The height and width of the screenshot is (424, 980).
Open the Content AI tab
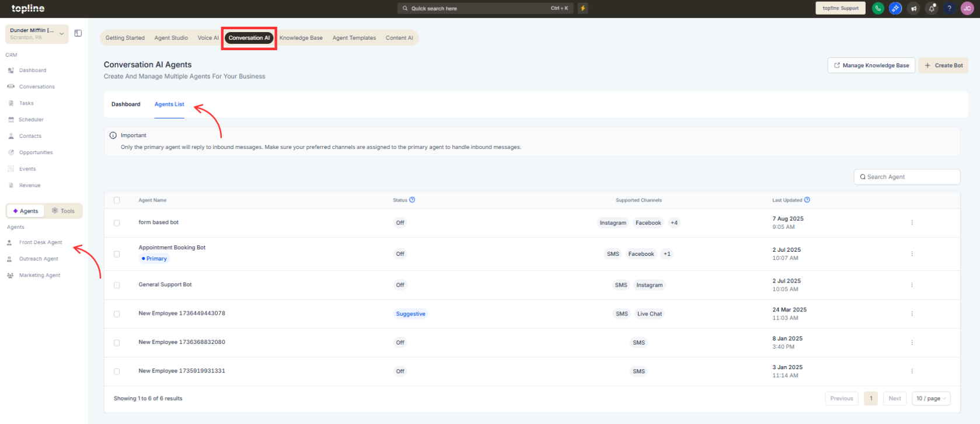coord(399,38)
